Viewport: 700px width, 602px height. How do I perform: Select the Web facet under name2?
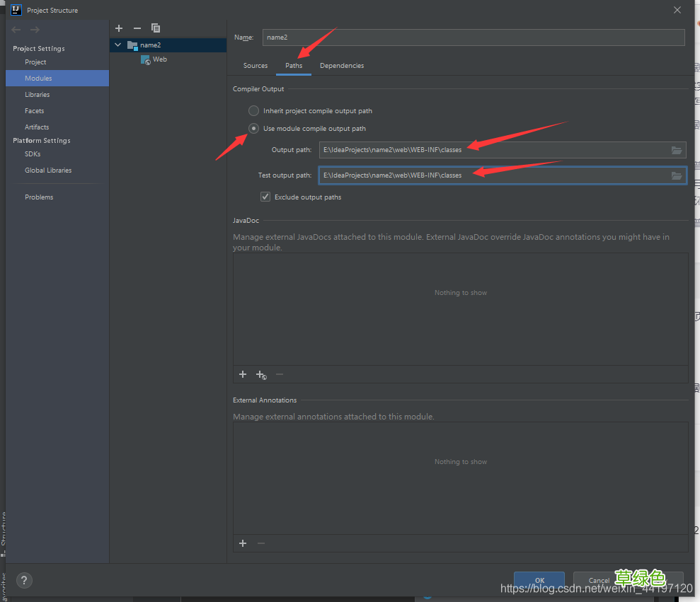pos(159,59)
